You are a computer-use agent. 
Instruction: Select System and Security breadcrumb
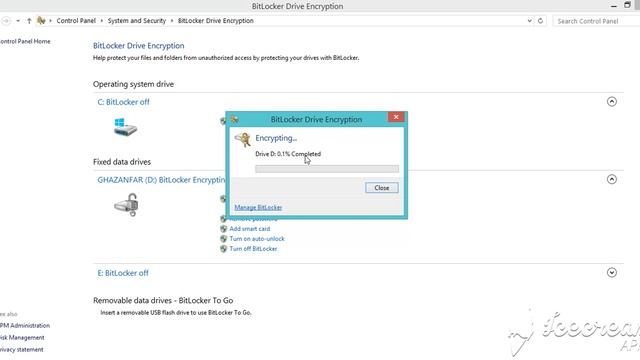point(137,20)
